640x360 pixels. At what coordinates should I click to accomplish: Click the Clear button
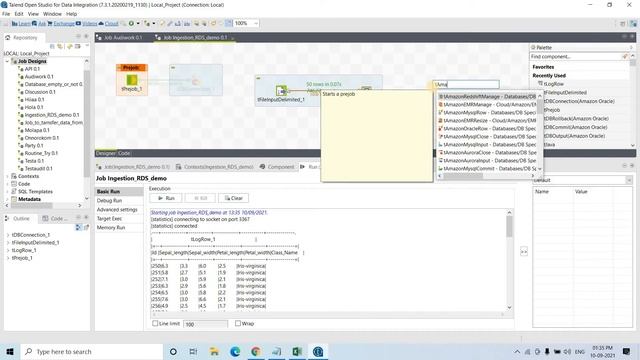[x=233, y=198]
